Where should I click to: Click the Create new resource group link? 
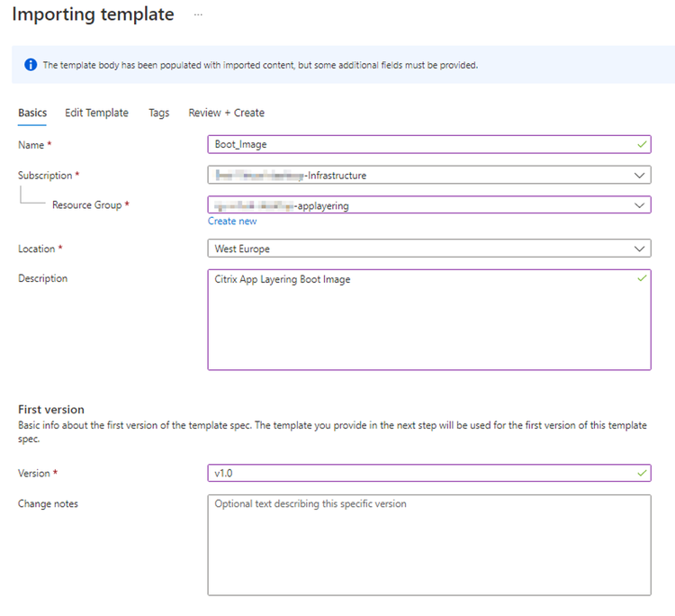pyautogui.click(x=232, y=221)
